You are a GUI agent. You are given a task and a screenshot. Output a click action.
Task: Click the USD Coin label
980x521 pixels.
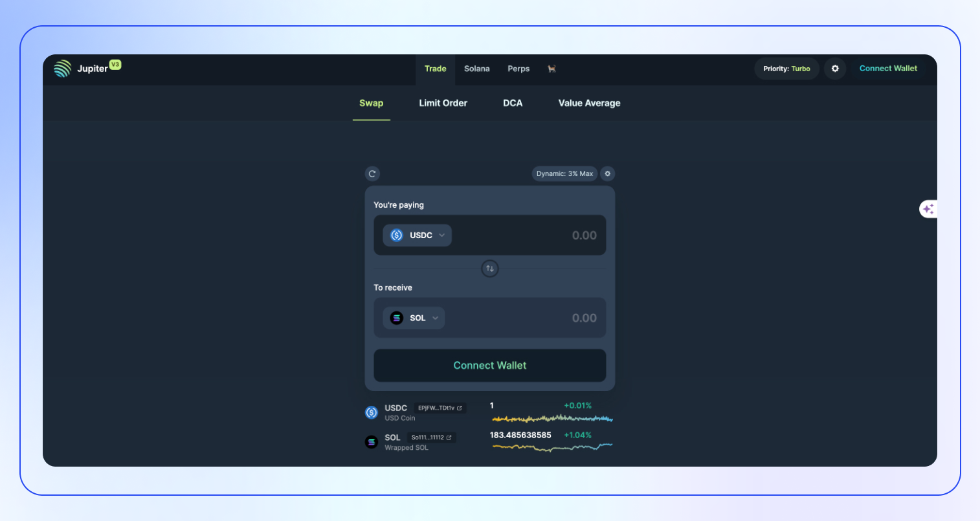(x=400, y=418)
